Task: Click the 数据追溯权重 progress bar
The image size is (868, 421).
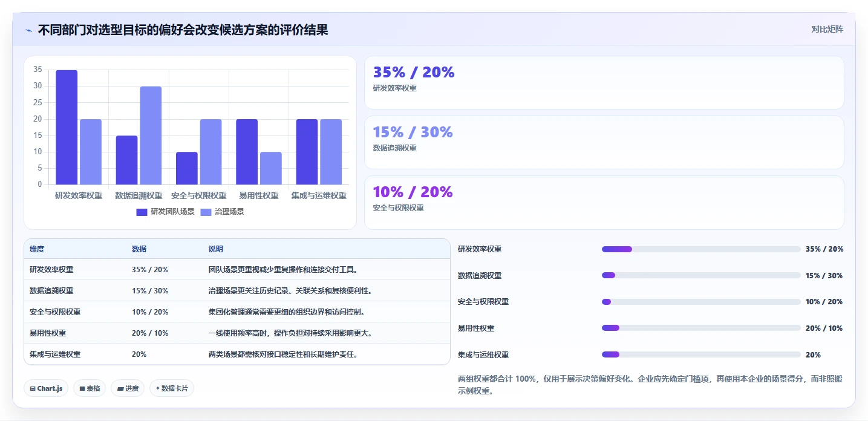Action: click(701, 275)
